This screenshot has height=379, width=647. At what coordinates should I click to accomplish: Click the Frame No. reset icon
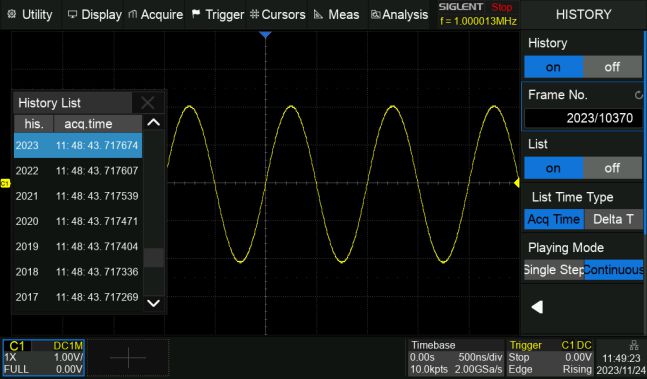tap(638, 95)
